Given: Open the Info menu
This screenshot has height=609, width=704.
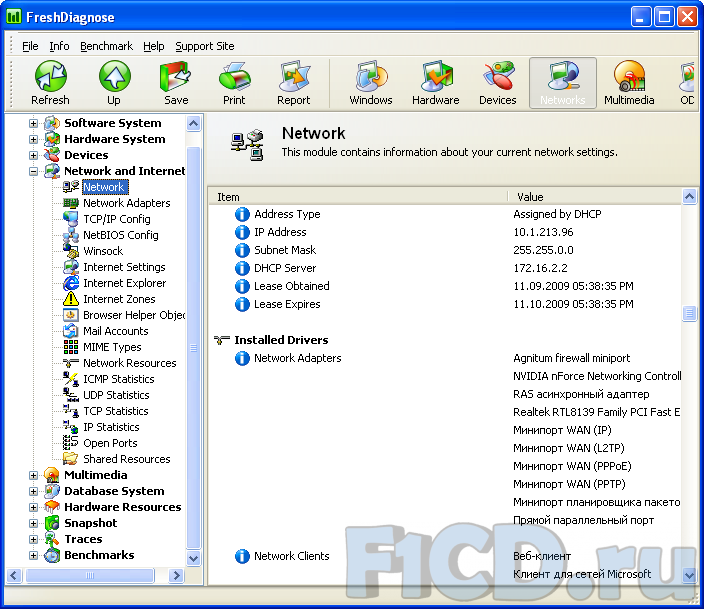Looking at the screenshot, I should click(59, 46).
